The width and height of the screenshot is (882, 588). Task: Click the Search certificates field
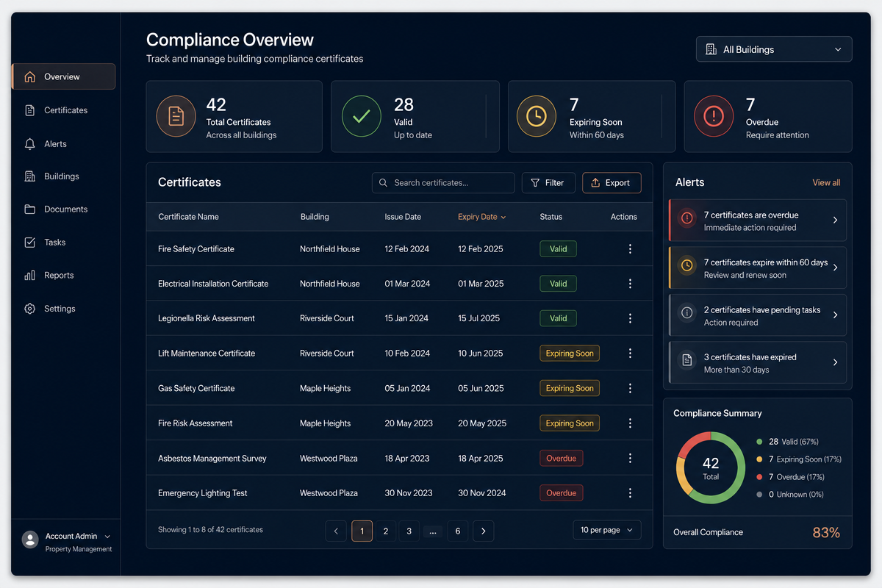[443, 183]
